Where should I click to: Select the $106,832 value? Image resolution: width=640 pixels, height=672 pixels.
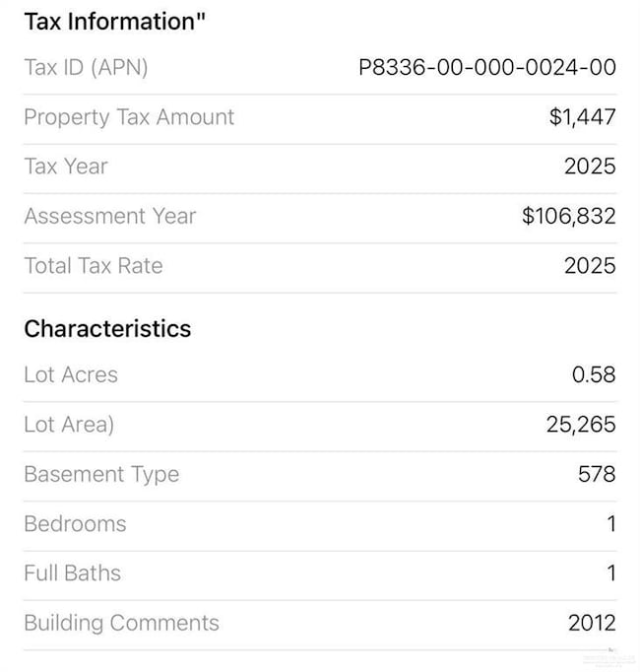(x=568, y=216)
